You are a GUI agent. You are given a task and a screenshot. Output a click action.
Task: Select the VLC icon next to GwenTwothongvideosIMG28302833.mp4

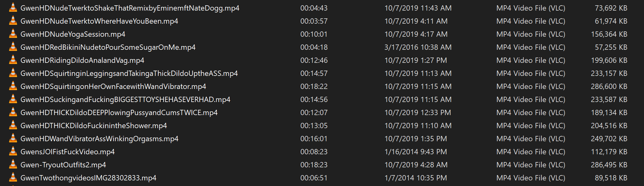(x=13, y=177)
